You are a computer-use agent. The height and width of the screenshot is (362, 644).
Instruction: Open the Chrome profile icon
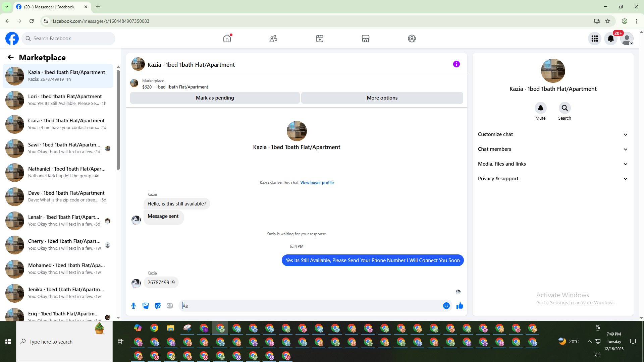point(625,21)
